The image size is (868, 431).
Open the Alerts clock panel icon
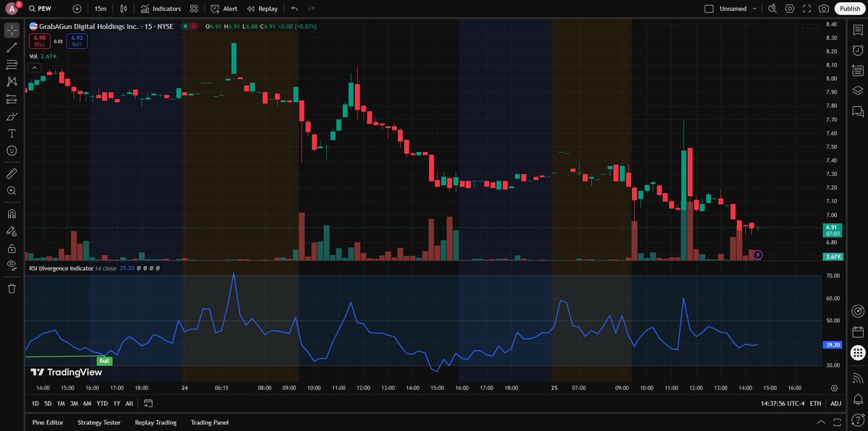point(857,51)
